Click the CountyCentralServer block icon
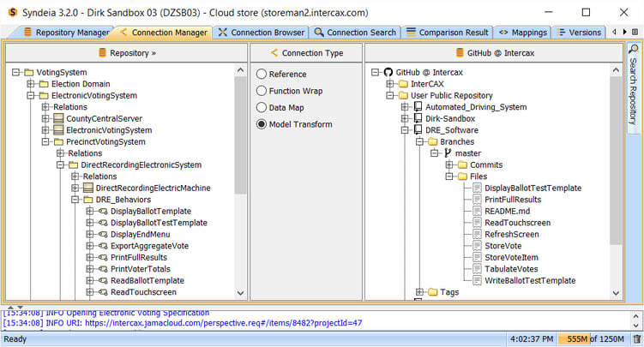The height and width of the screenshot is (347, 644). coord(58,118)
